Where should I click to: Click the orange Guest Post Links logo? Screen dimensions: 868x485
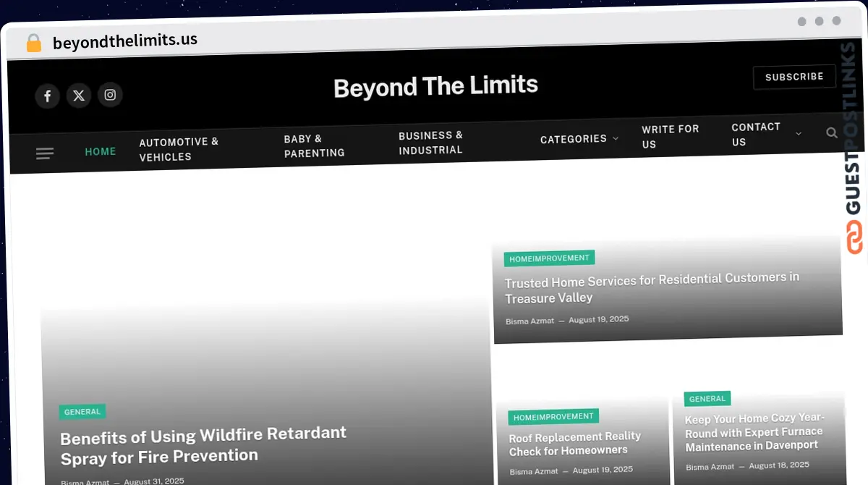(855, 237)
